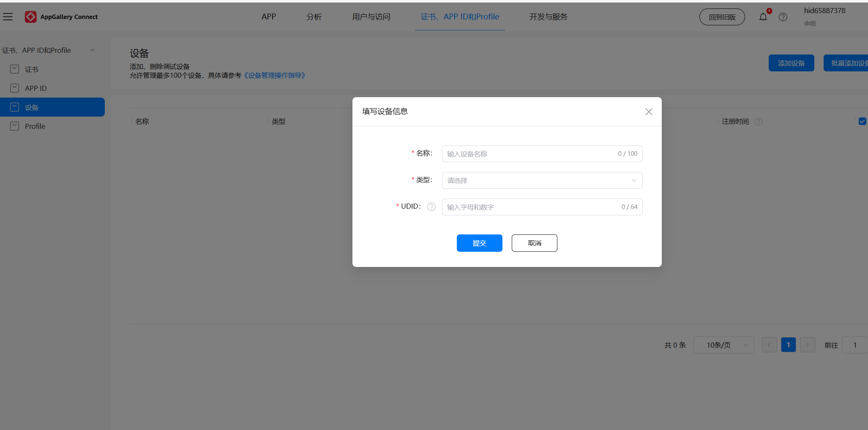Click the 注册时间 column header
The width and height of the screenshot is (868, 430).
pyautogui.click(x=735, y=122)
